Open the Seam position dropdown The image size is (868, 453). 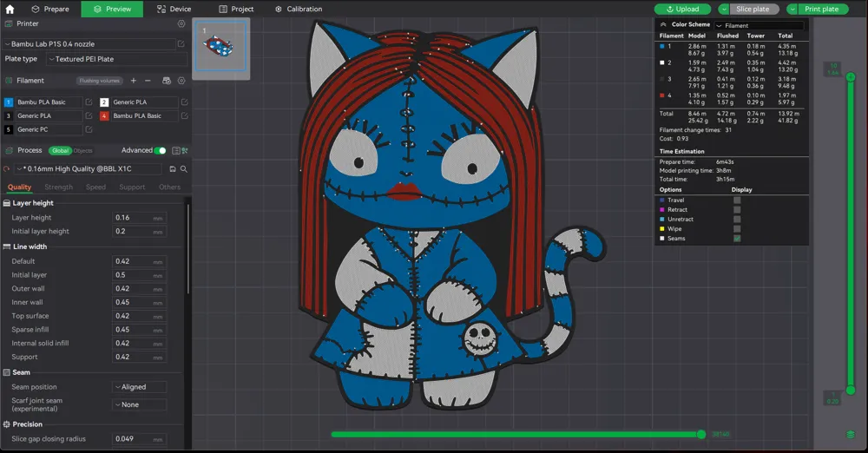pyautogui.click(x=140, y=387)
